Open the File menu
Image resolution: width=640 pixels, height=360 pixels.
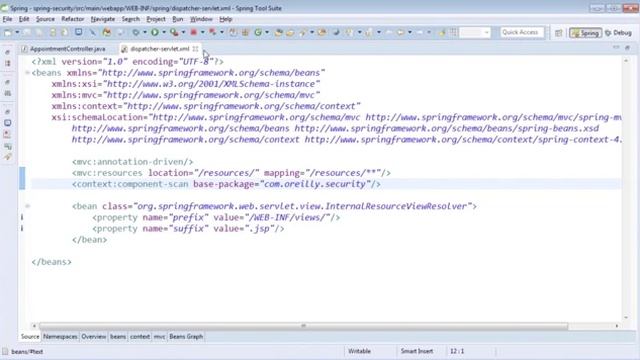[x=7, y=19]
